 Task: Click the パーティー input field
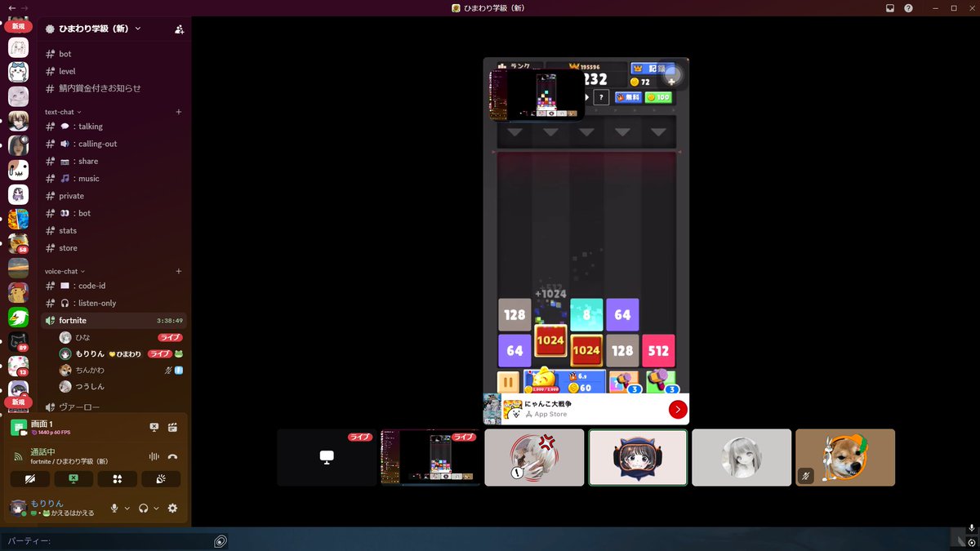click(x=106, y=541)
